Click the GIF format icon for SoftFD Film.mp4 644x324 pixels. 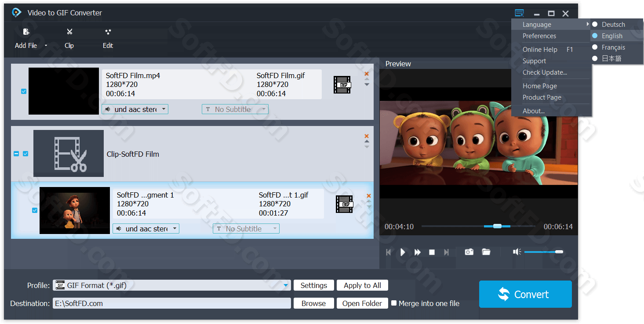tap(342, 85)
